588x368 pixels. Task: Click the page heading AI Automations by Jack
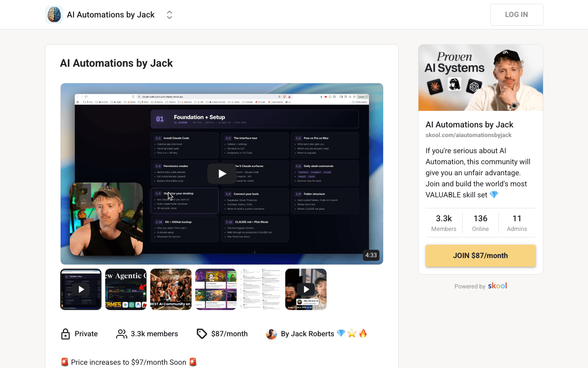tap(116, 63)
